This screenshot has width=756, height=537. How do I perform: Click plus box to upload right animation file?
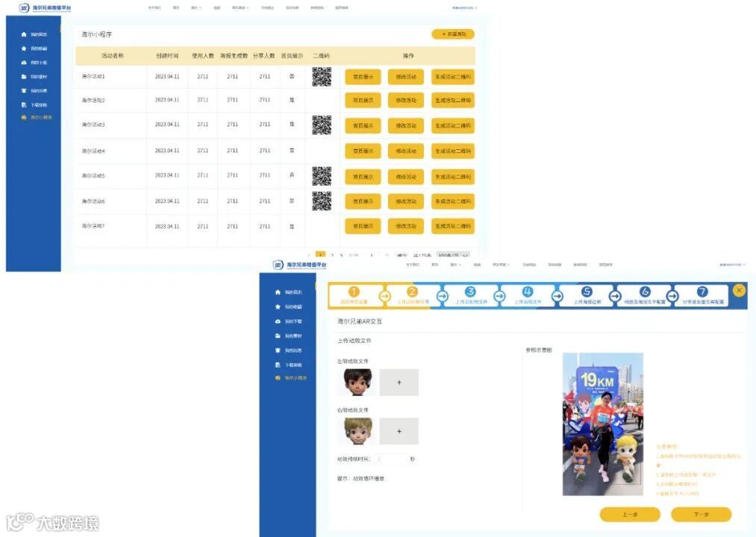point(399,431)
